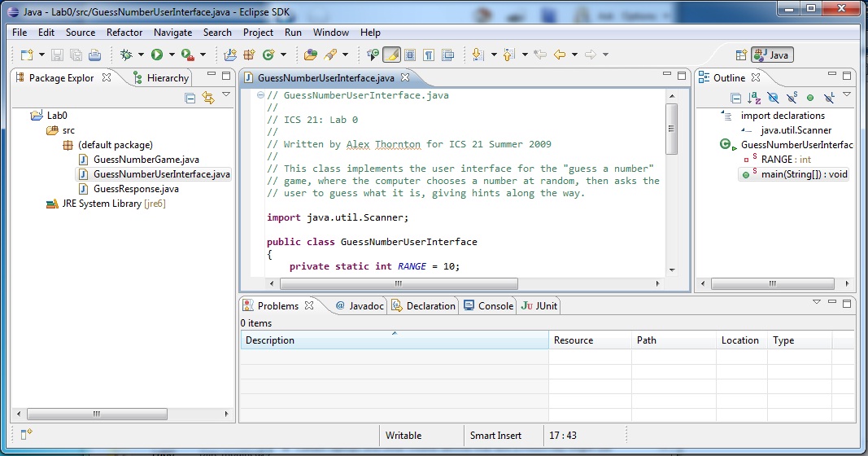This screenshot has width=868, height=456.
Task: Open the Outline view menu triangle
Action: pos(846,96)
